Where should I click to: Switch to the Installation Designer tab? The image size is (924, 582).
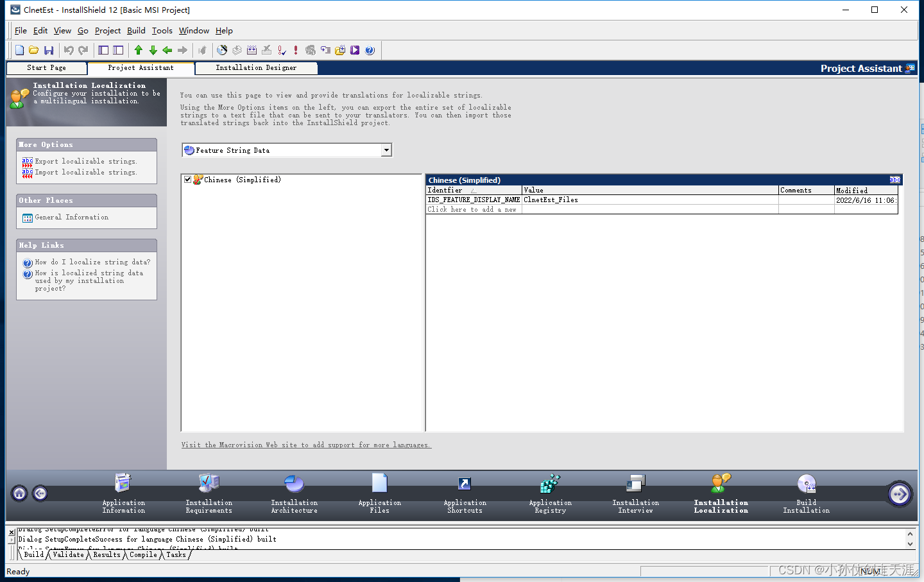click(255, 67)
